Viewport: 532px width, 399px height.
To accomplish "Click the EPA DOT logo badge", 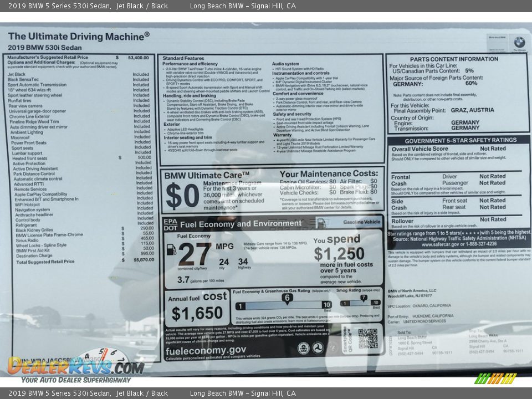I will click(x=170, y=223).
